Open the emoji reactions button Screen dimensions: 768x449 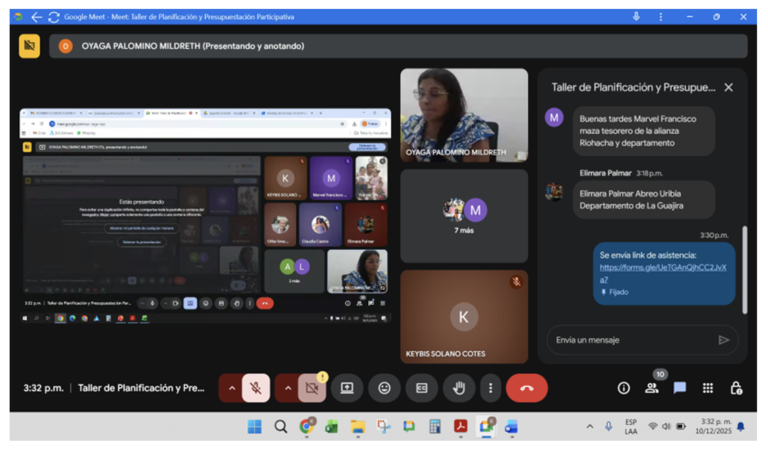pos(384,388)
